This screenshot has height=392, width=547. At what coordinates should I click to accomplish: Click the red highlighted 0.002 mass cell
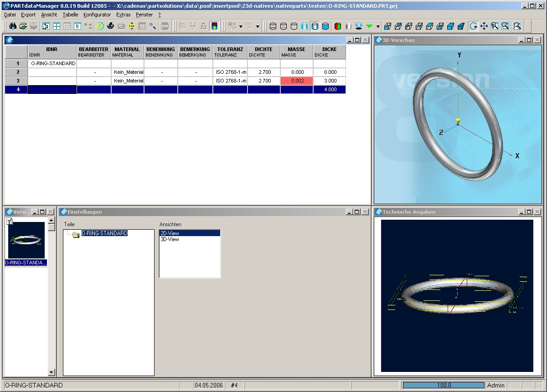297,81
